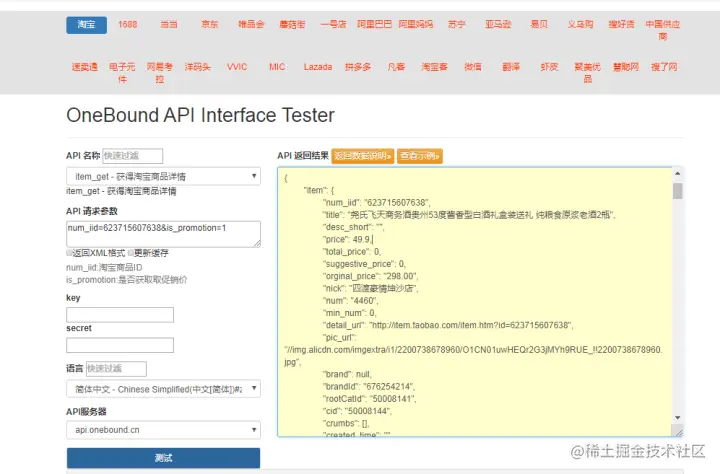
Task: Open the 慧聪网 tab
Action: [626, 67]
